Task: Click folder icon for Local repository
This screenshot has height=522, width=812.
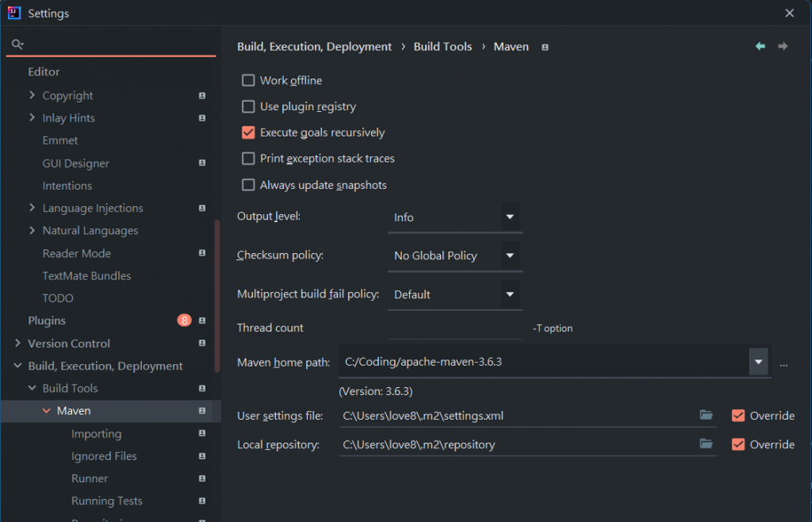Action: pos(706,443)
